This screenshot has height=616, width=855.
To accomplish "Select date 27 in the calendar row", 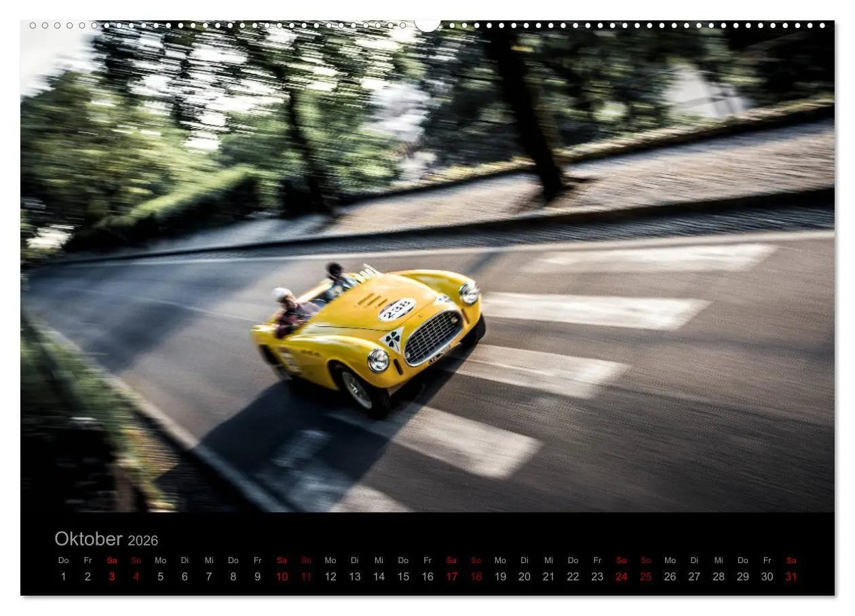I will click(x=694, y=577).
